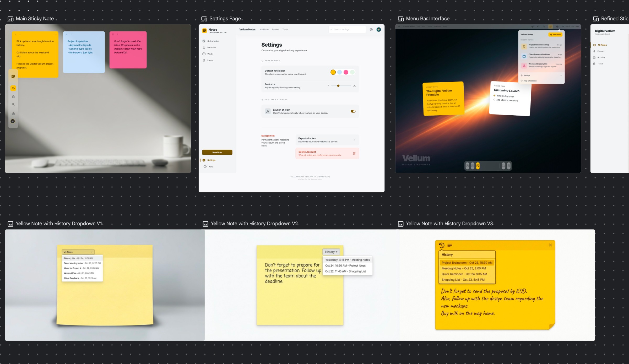
Task: Select Project Brainstorm in V3 history list
Action: pos(467,263)
